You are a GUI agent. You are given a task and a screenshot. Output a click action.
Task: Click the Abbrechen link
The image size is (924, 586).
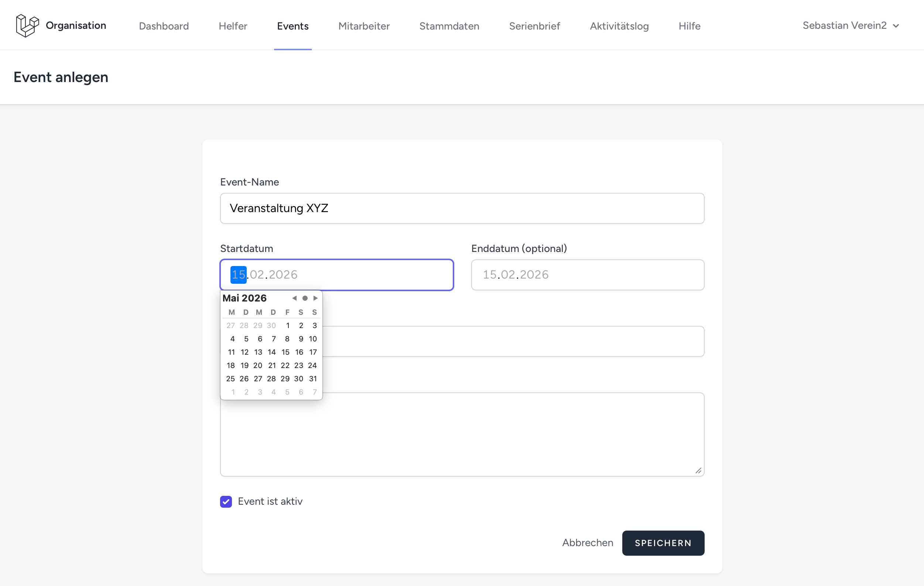(x=588, y=543)
